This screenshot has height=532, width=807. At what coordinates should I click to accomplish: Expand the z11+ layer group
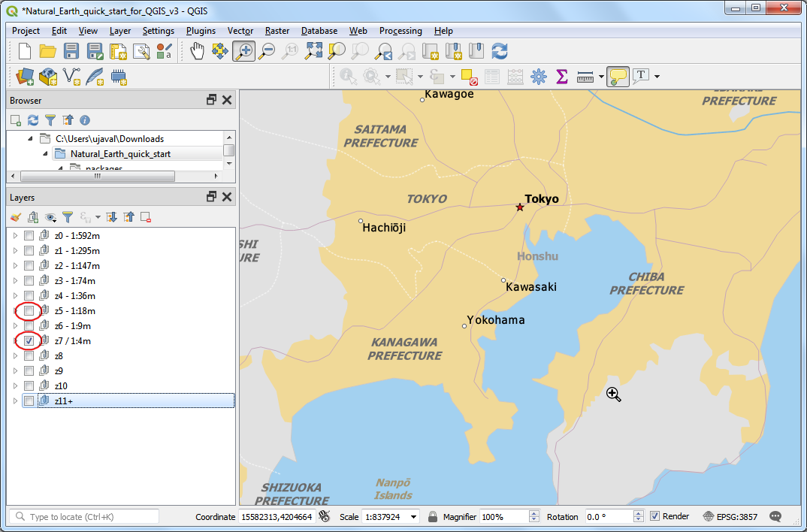point(15,401)
